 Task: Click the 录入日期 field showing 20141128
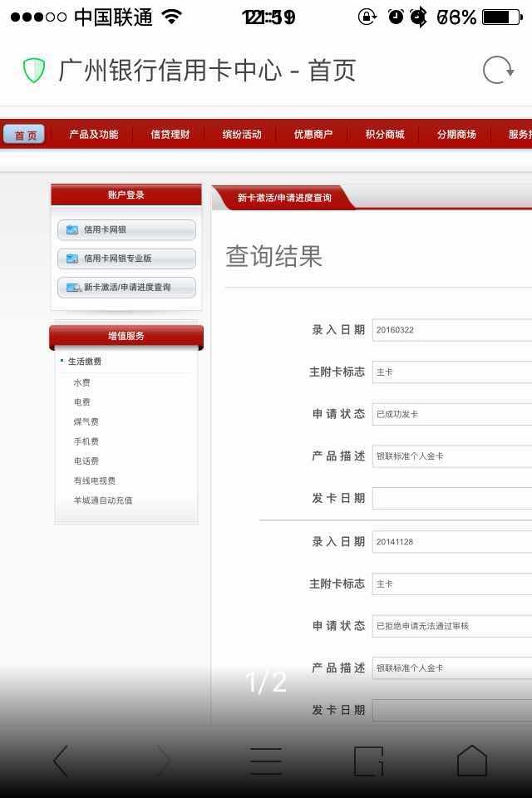point(452,542)
